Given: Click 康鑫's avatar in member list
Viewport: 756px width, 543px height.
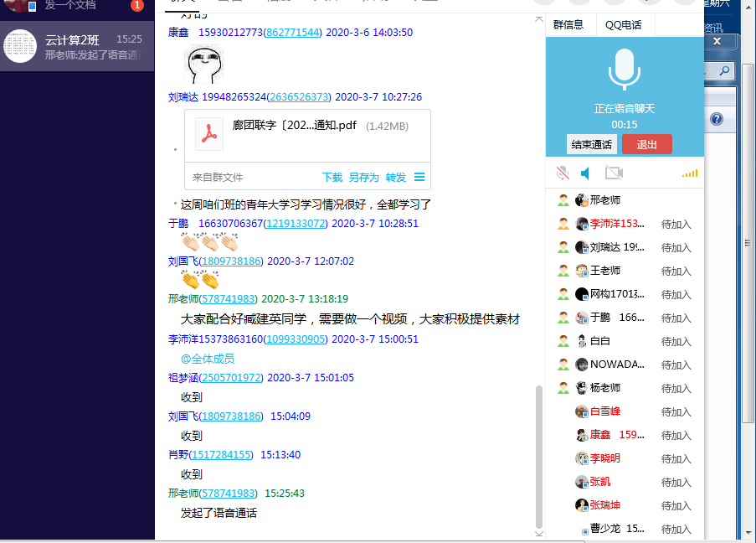Looking at the screenshot, I should (x=582, y=435).
